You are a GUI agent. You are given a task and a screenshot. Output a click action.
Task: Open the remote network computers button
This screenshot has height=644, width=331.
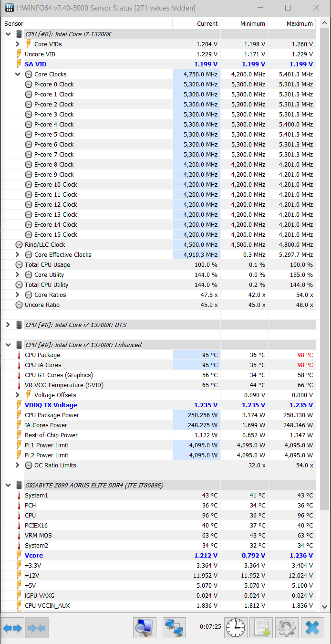174,628
